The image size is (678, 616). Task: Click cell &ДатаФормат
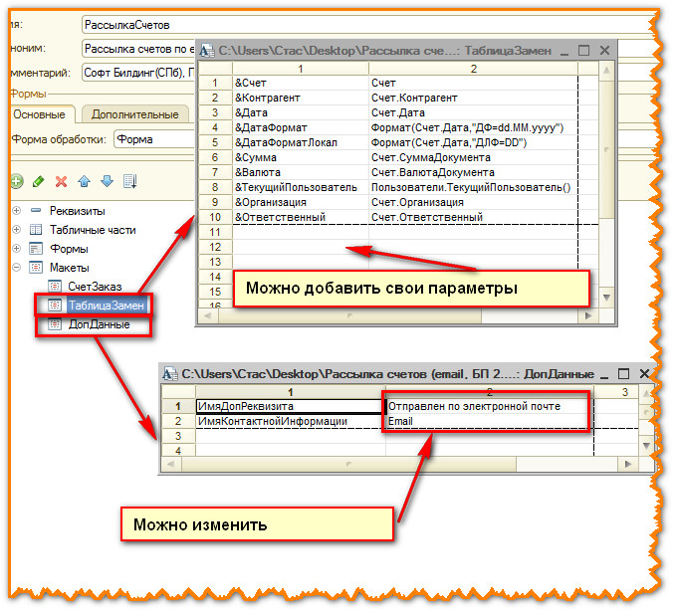pos(303,128)
